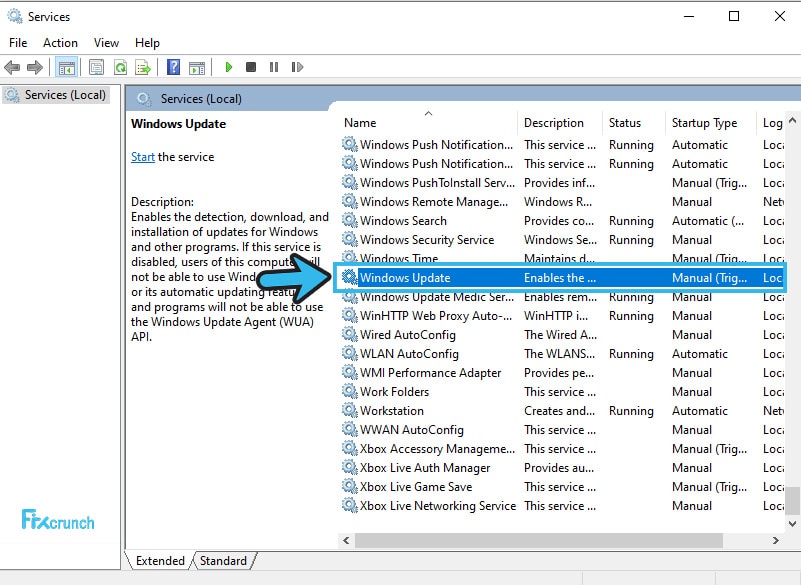Click the Windows Security Service gear icon
This screenshot has width=801, height=585.
pos(349,239)
